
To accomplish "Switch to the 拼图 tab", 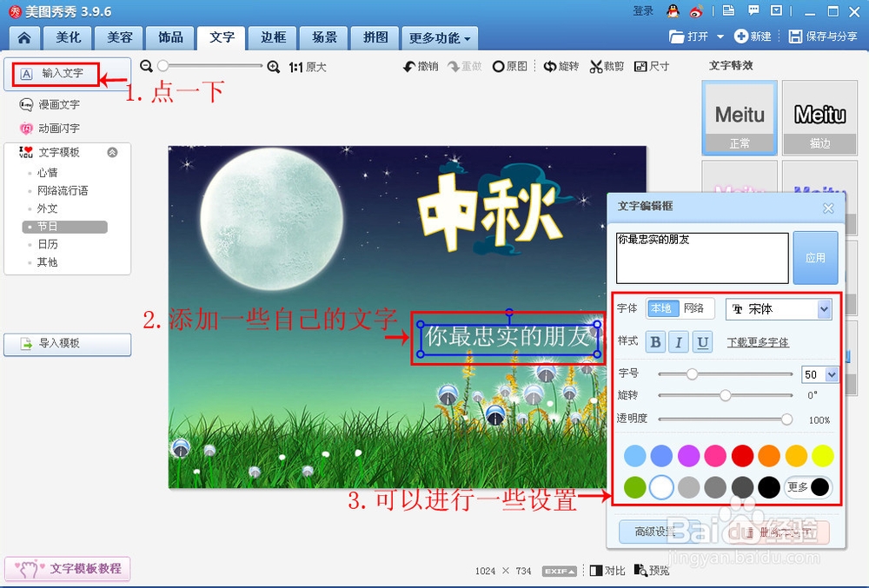I will point(374,38).
